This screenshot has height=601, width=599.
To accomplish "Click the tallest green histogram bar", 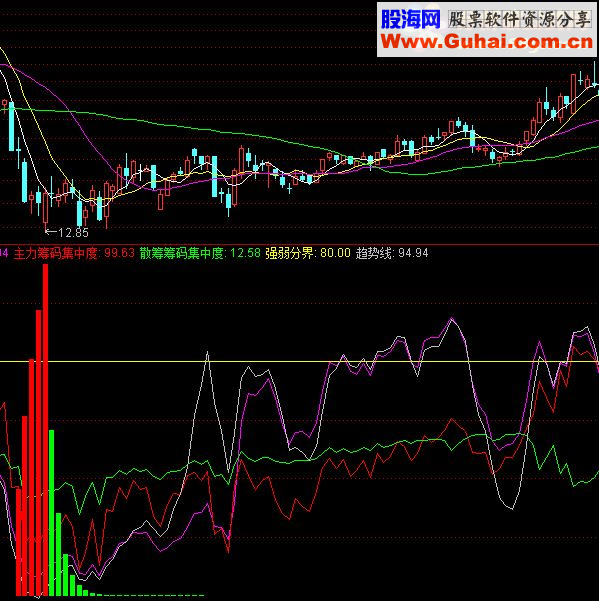I will click(x=52, y=512).
